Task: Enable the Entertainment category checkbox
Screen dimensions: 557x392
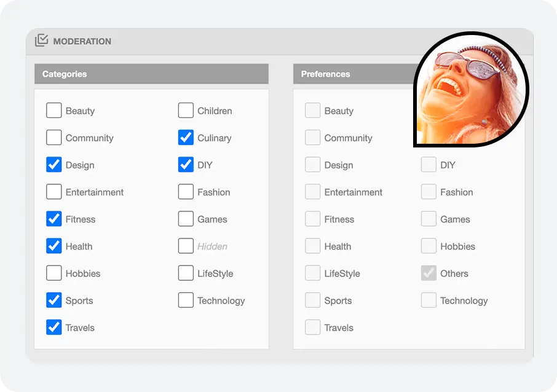Action: (54, 192)
